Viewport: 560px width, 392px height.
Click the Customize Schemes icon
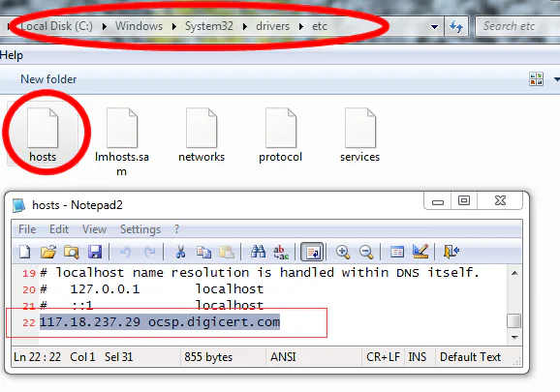[x=420, y=252]
